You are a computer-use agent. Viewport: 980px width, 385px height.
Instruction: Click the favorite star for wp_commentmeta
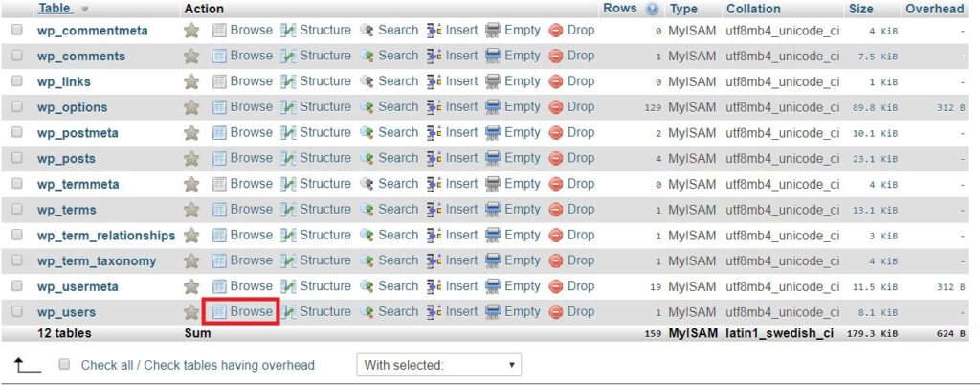[x=191, y=31]
